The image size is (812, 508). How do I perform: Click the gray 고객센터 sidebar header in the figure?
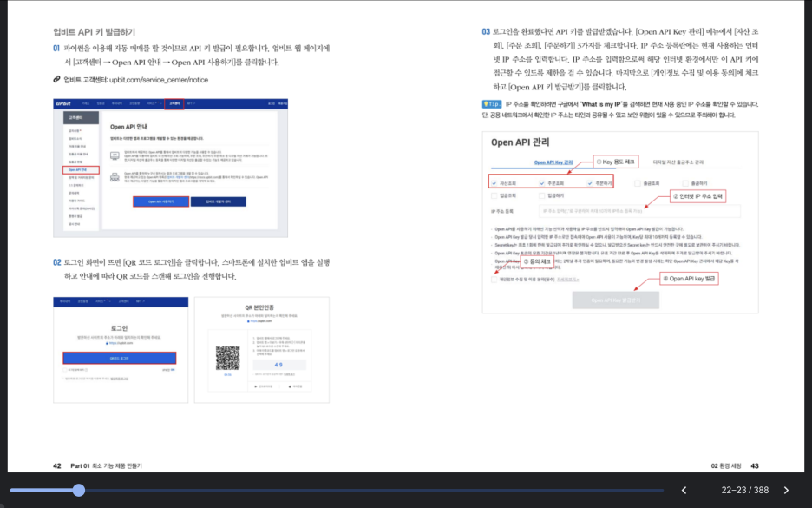click(x=81, y=118)
